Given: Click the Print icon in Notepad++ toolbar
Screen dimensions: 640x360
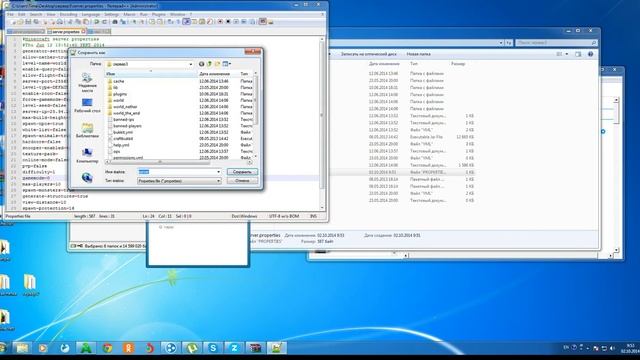Looking at the screenshot, I should [x=60, y=22].
